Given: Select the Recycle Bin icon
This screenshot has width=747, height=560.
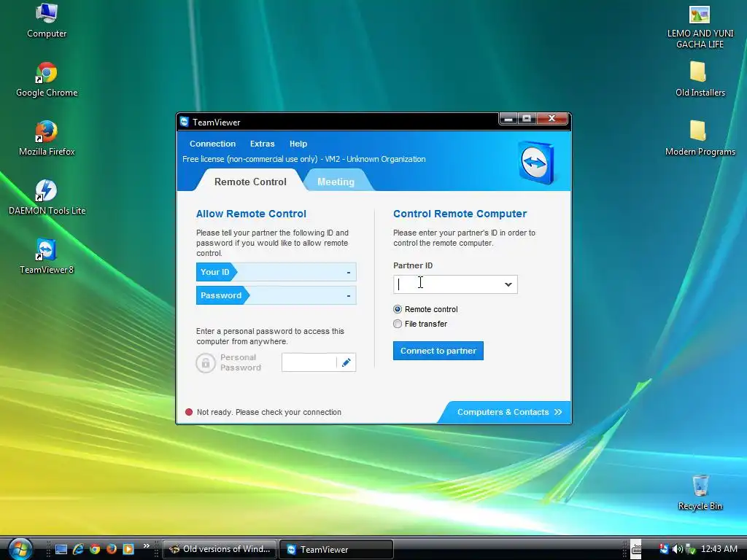Looking at the screenshot, I should [700, 494].
